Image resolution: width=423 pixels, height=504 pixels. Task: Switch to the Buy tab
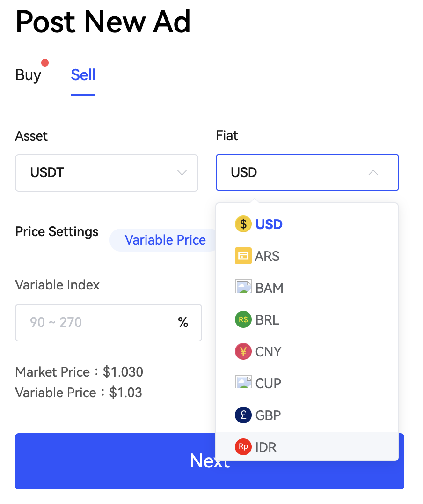[28, 75]
